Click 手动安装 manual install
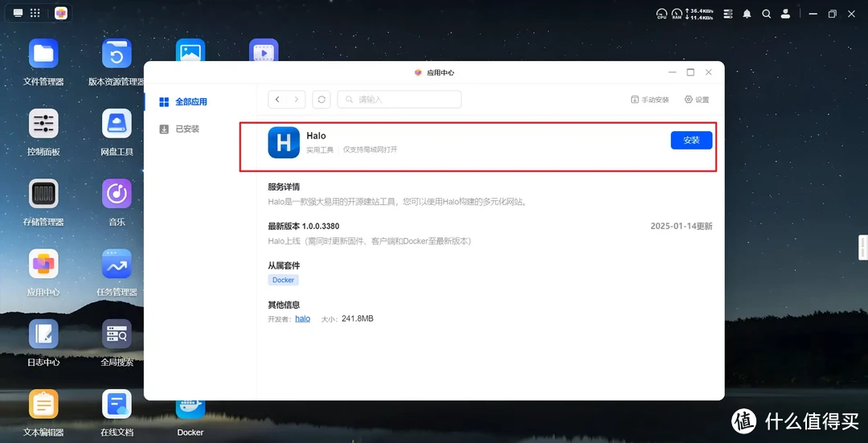This screenshot has width=868, height=443. [x=650, y=100]
